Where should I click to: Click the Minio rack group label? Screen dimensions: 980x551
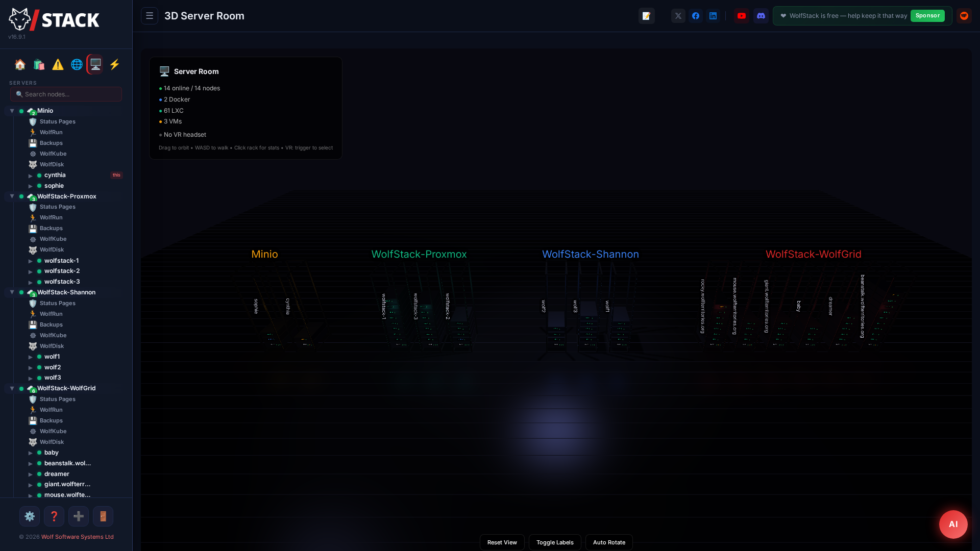coord(264,254)
